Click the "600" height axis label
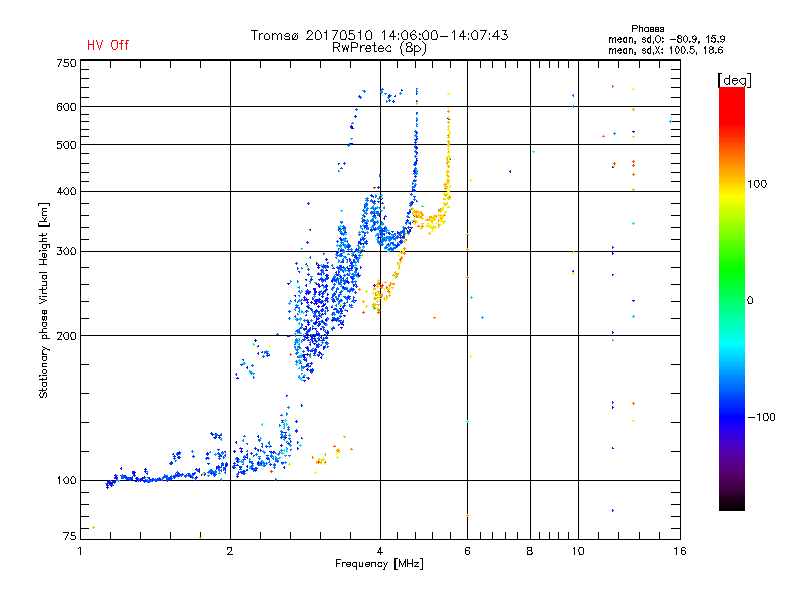Viewport: 800px width, 600px height. [66, 107]
